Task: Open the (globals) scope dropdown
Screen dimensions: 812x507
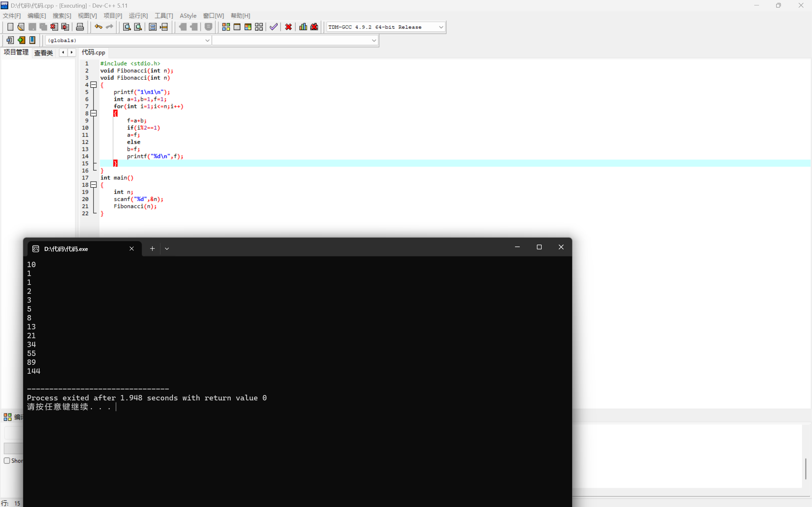Action: click(x=207, y=41)
